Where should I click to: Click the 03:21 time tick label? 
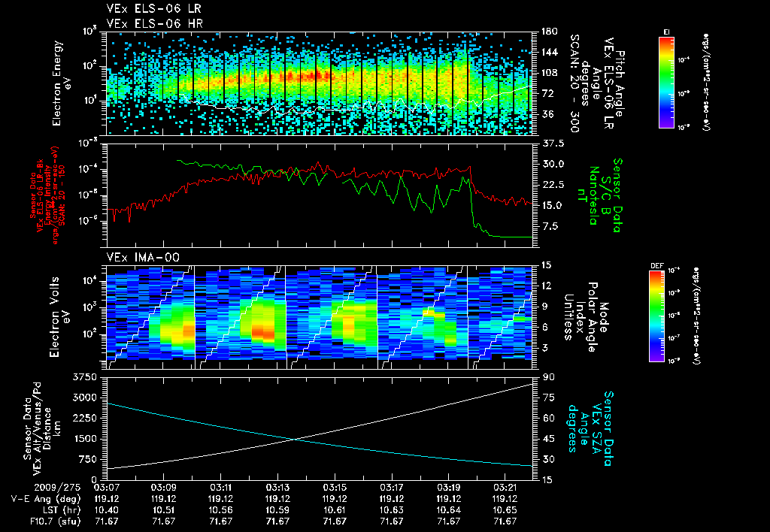coord(505,488)
